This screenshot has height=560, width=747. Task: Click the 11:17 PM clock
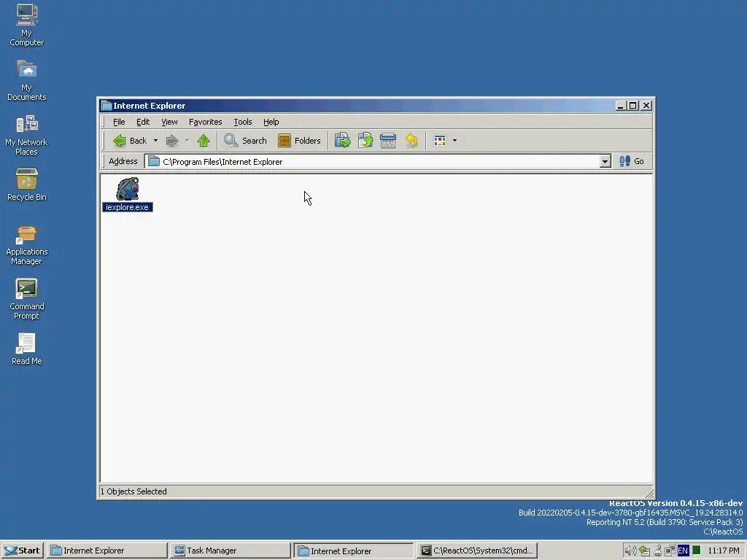pos(724,551)
